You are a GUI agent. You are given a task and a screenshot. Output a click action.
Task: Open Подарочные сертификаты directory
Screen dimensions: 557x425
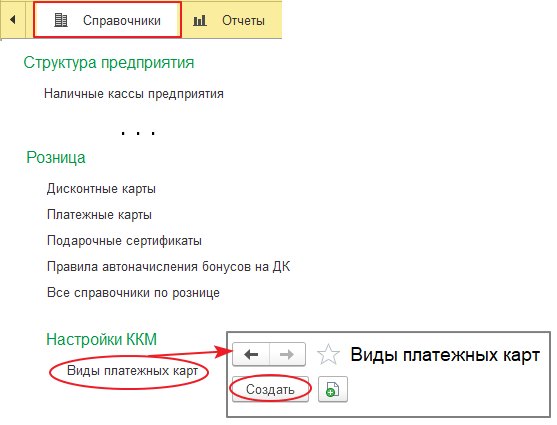pos(124,241)
